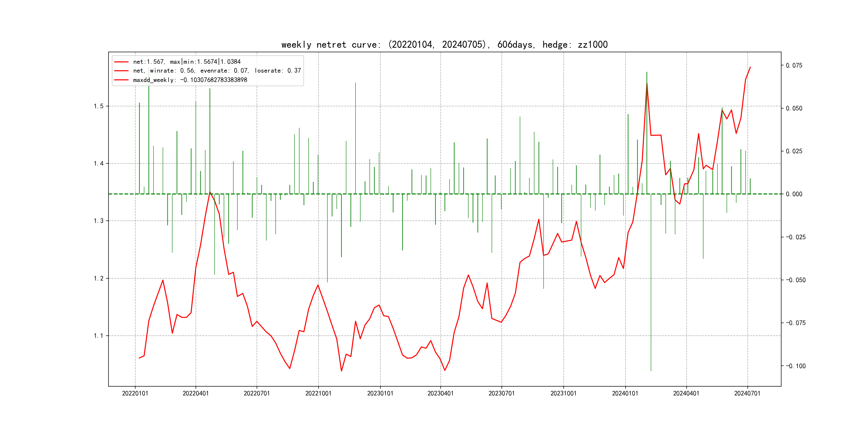Click the maxdd_weekly legend entry
This screenshot has width=868, height=434.
pyautogui.click(x=190, y=80)
